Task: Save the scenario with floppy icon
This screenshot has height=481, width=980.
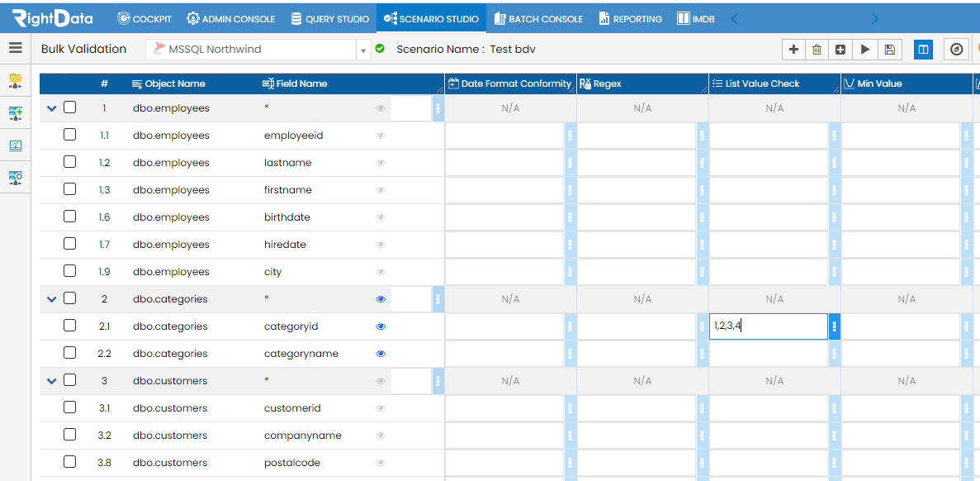Action: 890,50
